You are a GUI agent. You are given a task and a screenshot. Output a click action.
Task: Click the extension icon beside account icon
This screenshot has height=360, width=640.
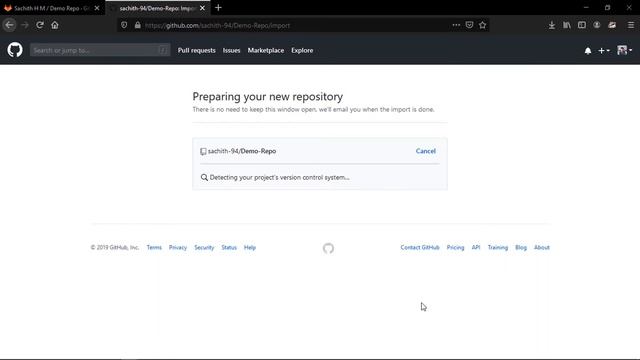[x=612, y=25]
